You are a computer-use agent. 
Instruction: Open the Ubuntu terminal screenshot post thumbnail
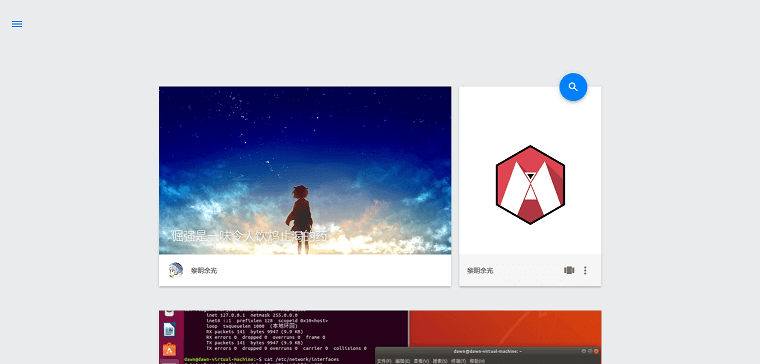(x=380, y=337)
